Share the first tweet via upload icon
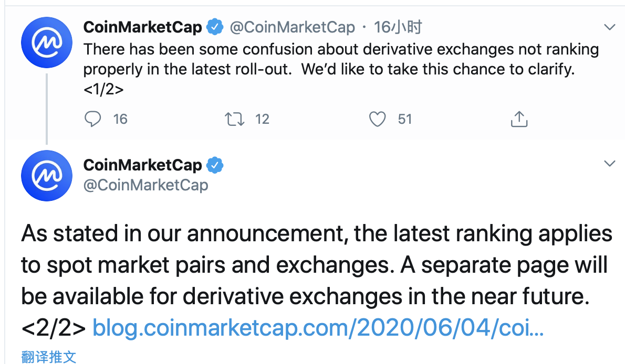The image size is (625, 364). pos(519,119)
